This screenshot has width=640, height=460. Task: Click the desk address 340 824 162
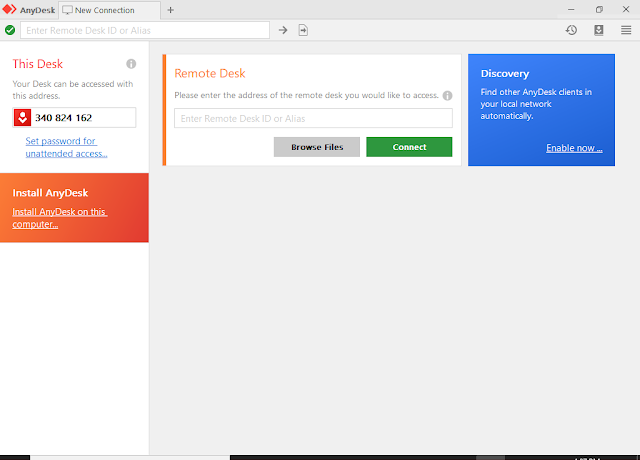tap(63, 118)
